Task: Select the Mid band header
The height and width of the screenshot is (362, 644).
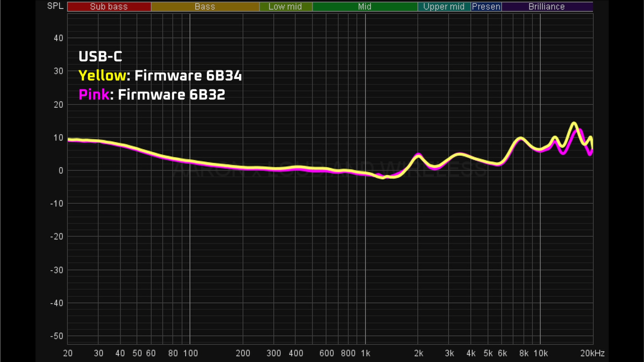Action: [365, 6]
